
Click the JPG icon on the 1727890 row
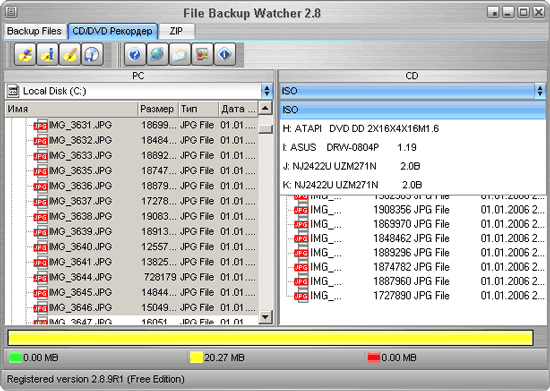(301, 296)
